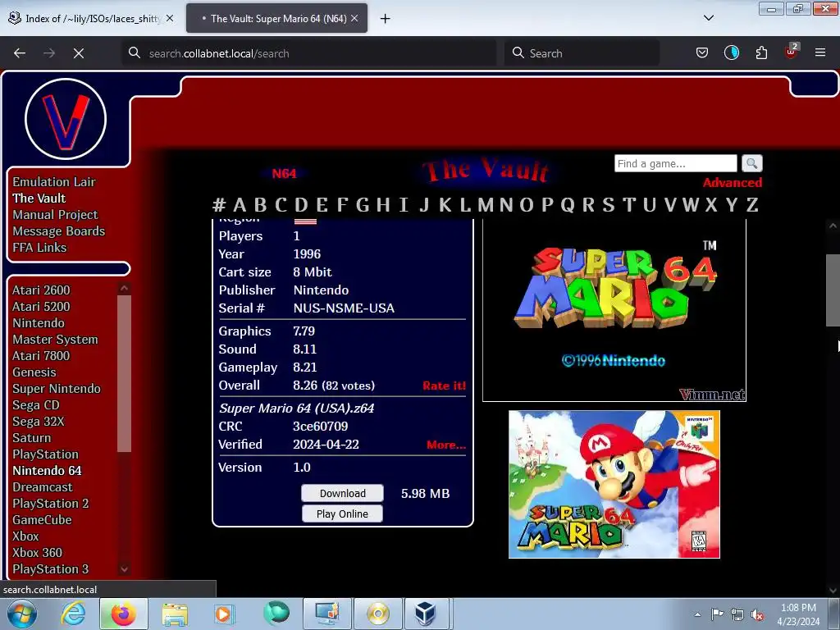The image size is (840, 630).
Task: Browse games starting with letter M
Action: tap(486, 204)
